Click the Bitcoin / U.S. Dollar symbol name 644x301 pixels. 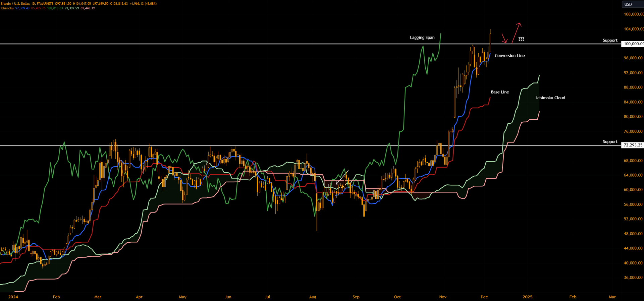point(15,4)
